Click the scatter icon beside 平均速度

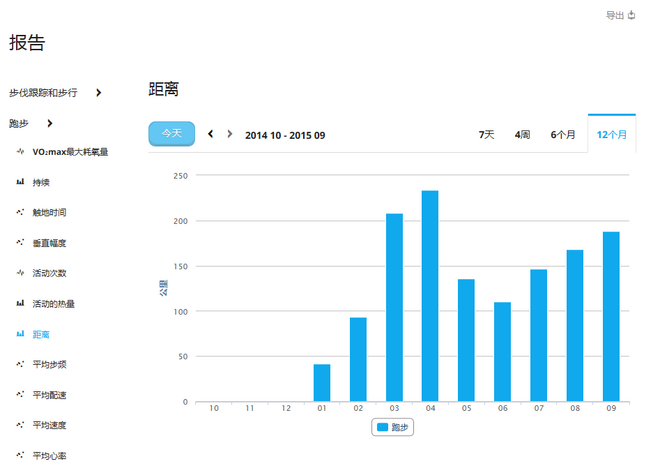(x=20, y=425)
